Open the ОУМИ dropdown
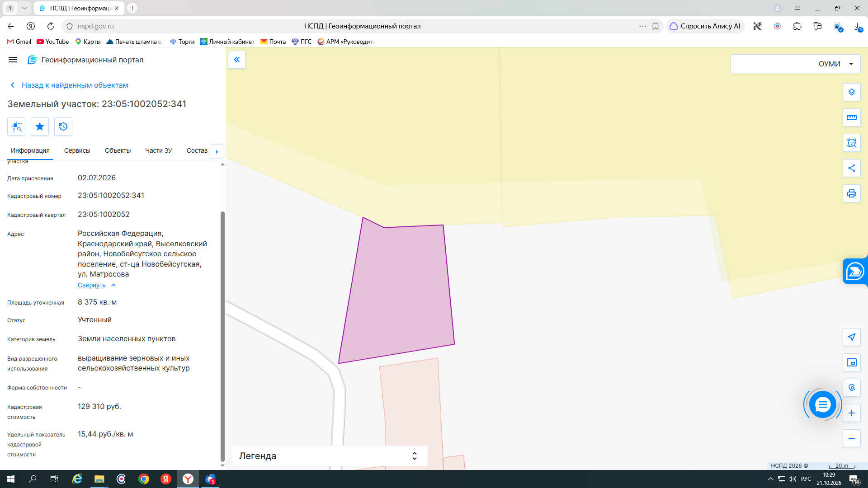Screen dimensions: 868x488 click(x=796, y=64)
